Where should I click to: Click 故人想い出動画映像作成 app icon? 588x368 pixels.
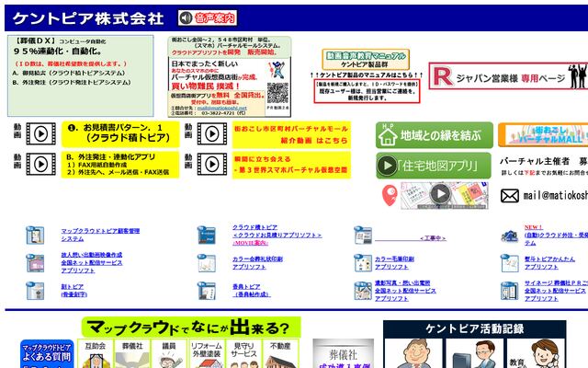pyautogui.click(x=35, y=262)
